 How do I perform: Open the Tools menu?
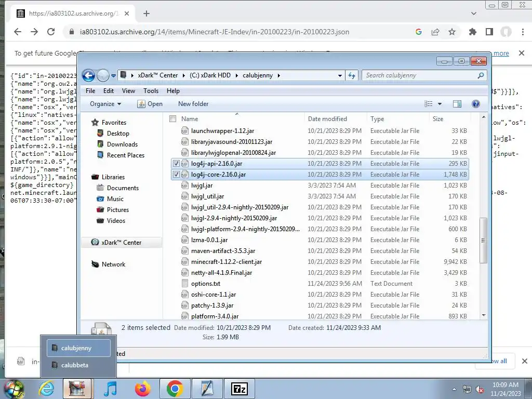151,91
